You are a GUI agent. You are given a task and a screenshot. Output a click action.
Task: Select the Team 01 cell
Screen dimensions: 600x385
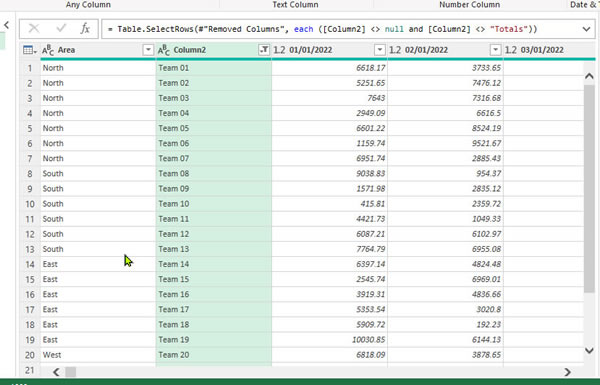coord(214,68)
